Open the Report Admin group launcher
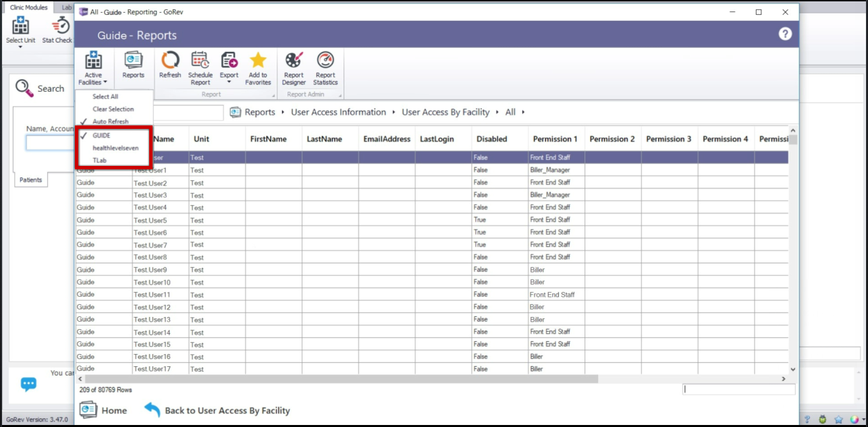 [340, 96]
